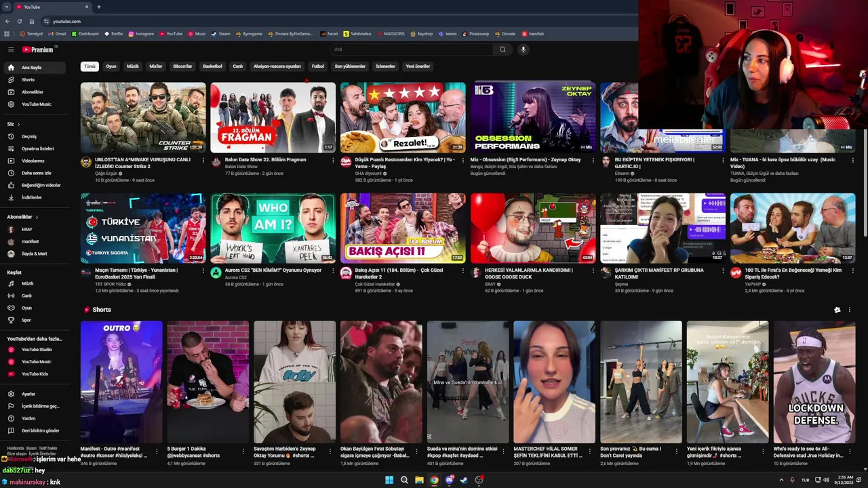Click the search magnifier button
Screen dimensions: 868x488
502,49
